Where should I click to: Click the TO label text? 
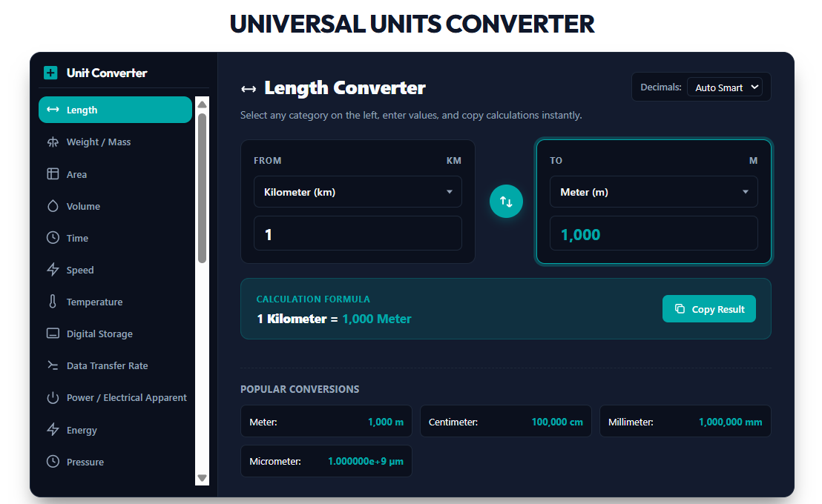[556, 160]
